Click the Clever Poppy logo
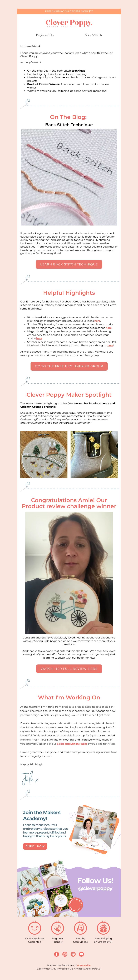 [69, 23]
